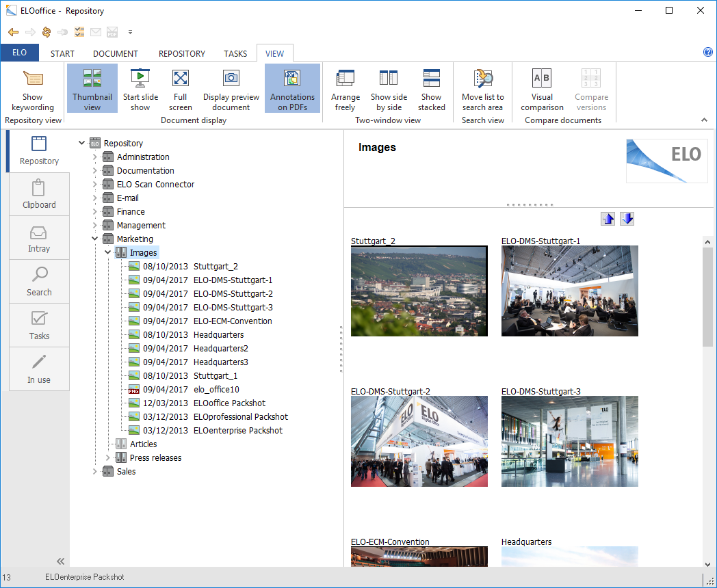Choose Show stacked layout

[431, 88]
